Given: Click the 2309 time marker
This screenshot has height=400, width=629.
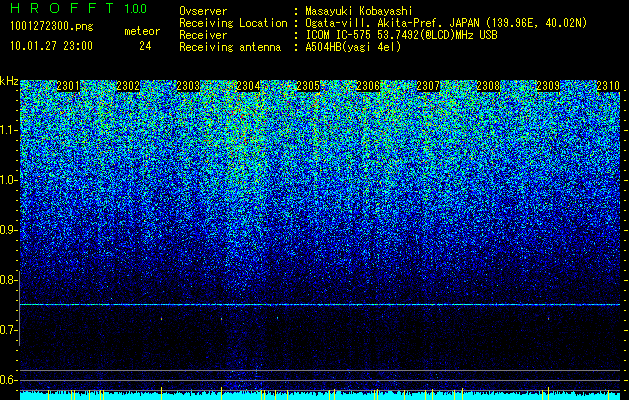Looking at the screenshot, I should tap(548, 86).
